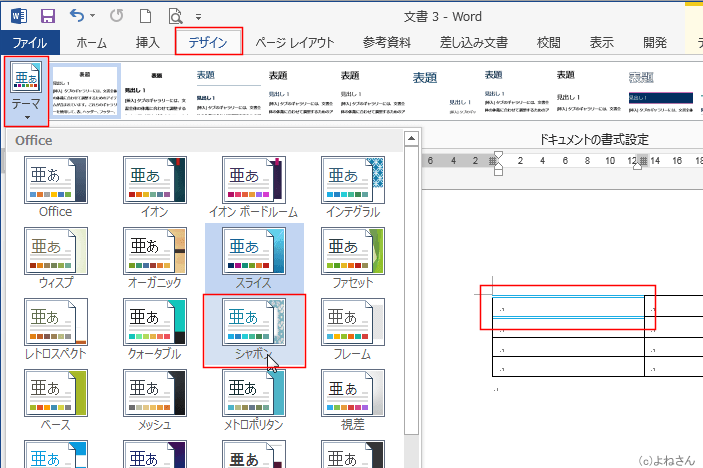Undo the last action
The image size is (703, 468).
(x=77, y=16)
